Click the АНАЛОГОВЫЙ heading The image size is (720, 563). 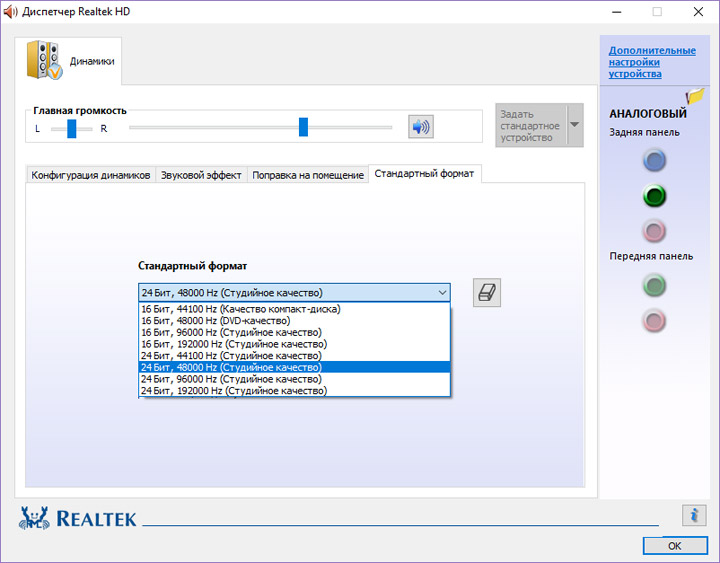[x=648, y=113]
